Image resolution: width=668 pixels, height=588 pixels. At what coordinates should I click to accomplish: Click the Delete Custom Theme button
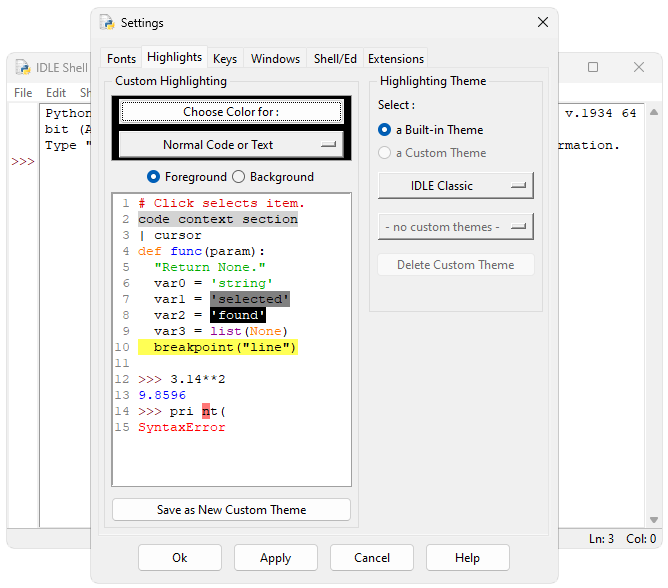click(x=455, y=265)
